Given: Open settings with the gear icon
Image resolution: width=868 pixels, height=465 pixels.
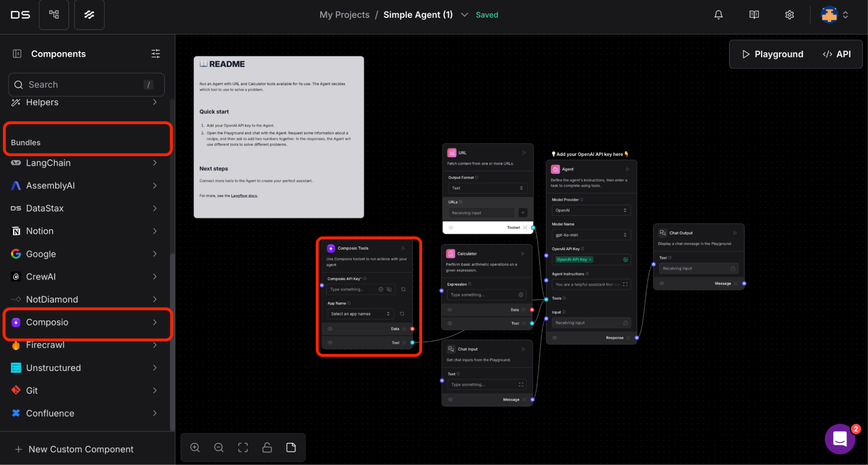Looking at the screenshot, I should pyautogui.click(x=789, y=14).
